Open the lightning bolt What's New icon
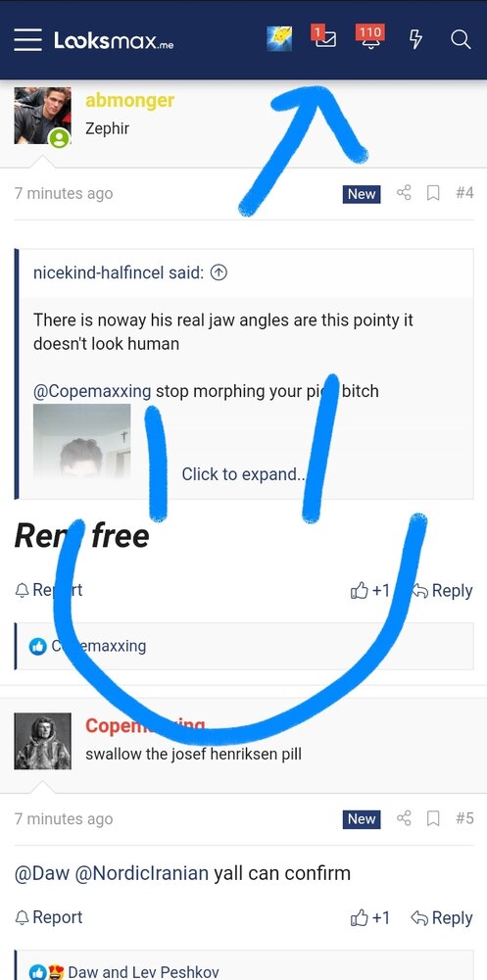 [415, 40]
